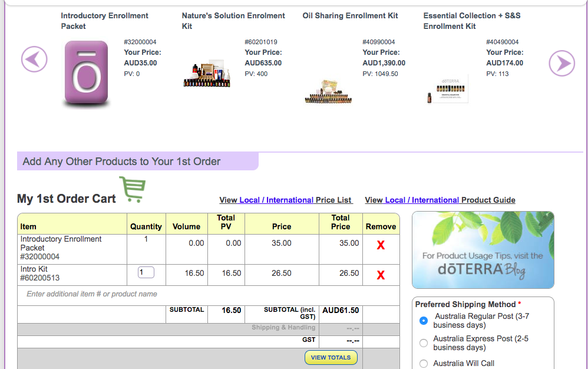Click the price AUD635.00
The width and height of the screenshot is (588, 369).
263,63
